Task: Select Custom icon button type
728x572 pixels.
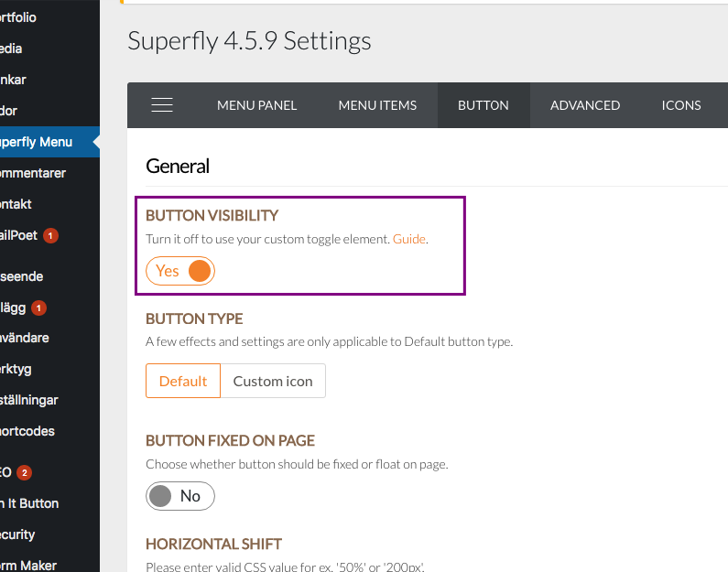Action: tap(273, 381)
